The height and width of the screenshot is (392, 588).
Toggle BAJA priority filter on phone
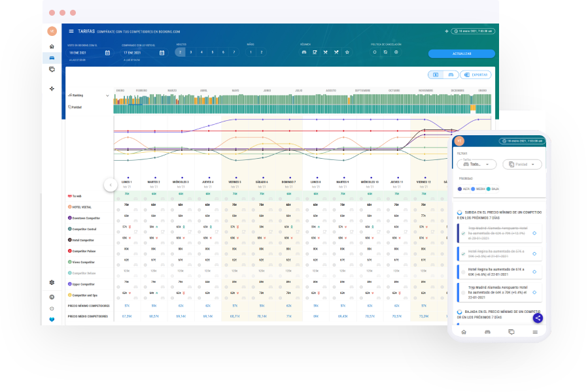pyautogui.click(x=493, y=189)
